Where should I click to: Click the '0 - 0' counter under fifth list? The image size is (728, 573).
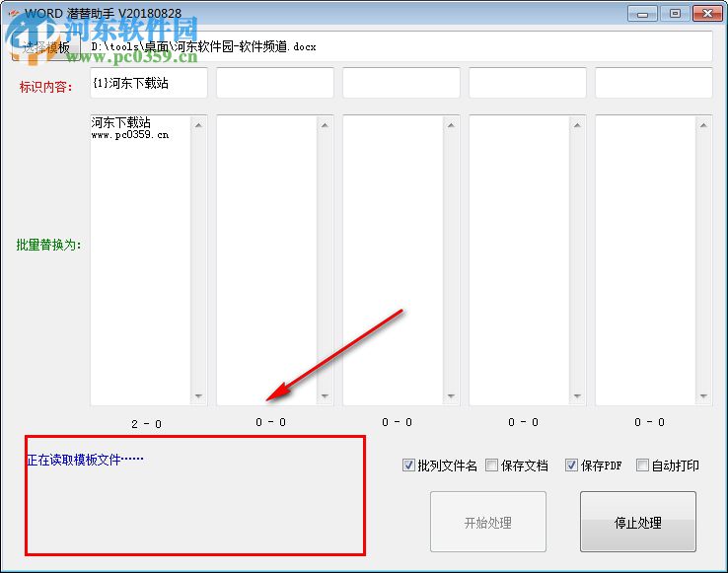[649, 422]
